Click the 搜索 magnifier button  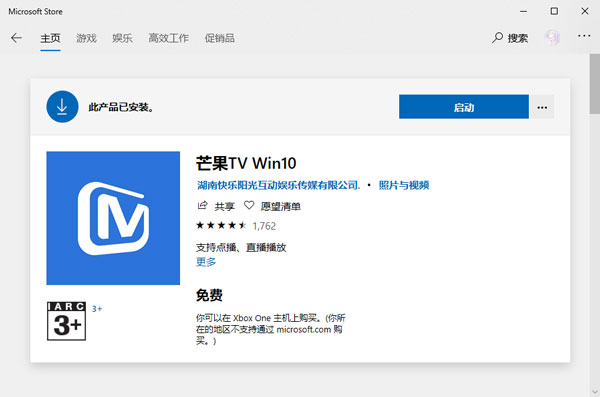coord(510,38)
